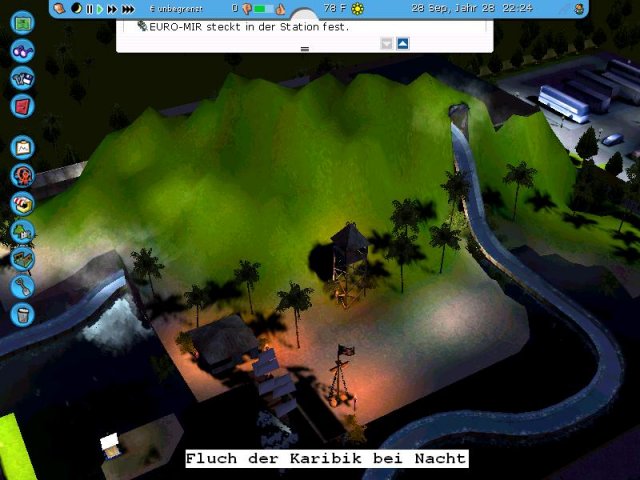Click the message panel resize handle
Screen dimensions: 640x480
pyautogui.click(x=304, y=49)
